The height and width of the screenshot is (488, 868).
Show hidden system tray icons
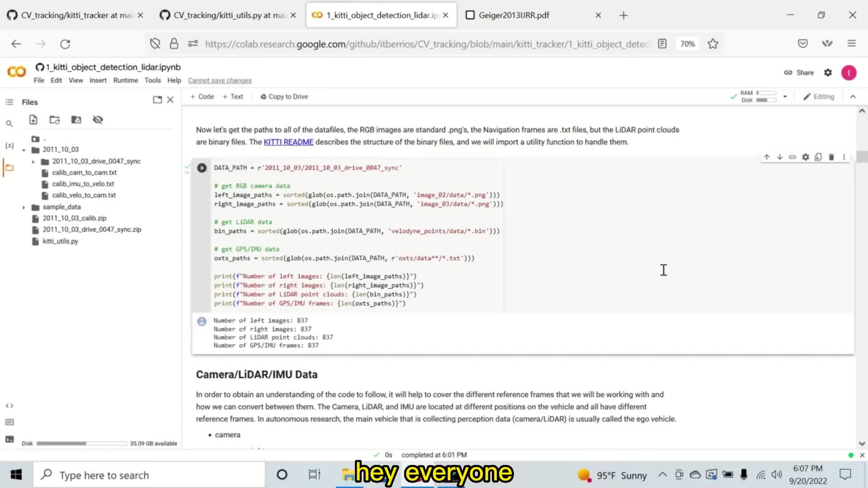coord(662,474)
